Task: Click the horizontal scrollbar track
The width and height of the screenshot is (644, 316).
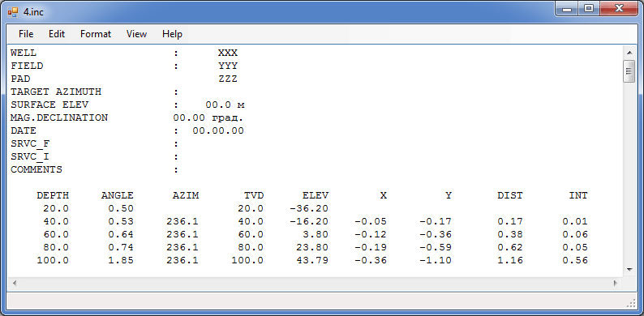Action: tap(315, 283)
